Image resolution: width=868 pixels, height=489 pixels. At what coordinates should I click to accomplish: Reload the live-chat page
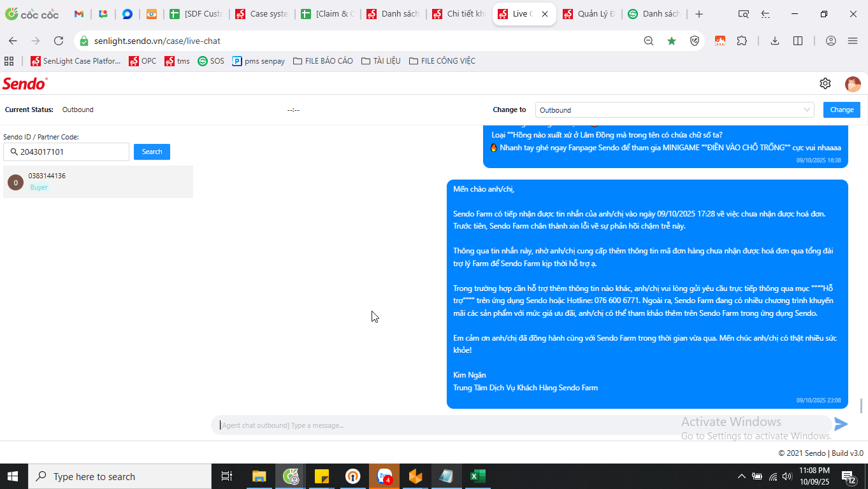(x=59, y=41)
